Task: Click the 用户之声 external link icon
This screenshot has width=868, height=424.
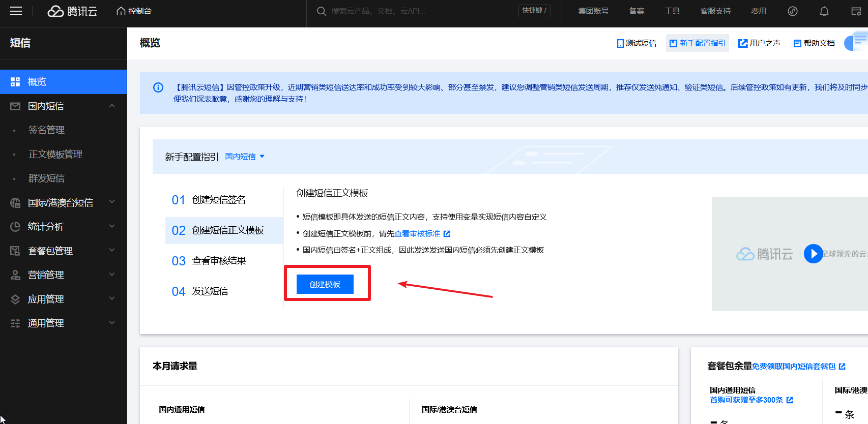Action: click(x=743, y=43)
